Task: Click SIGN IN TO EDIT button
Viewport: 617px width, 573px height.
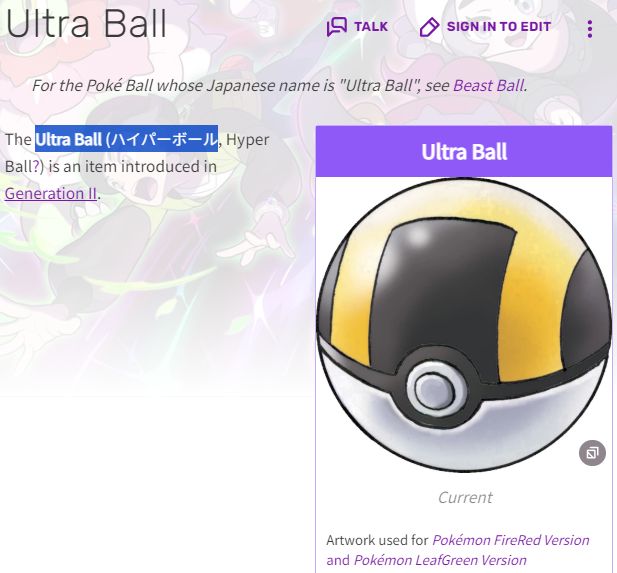Action: (499, 27)
